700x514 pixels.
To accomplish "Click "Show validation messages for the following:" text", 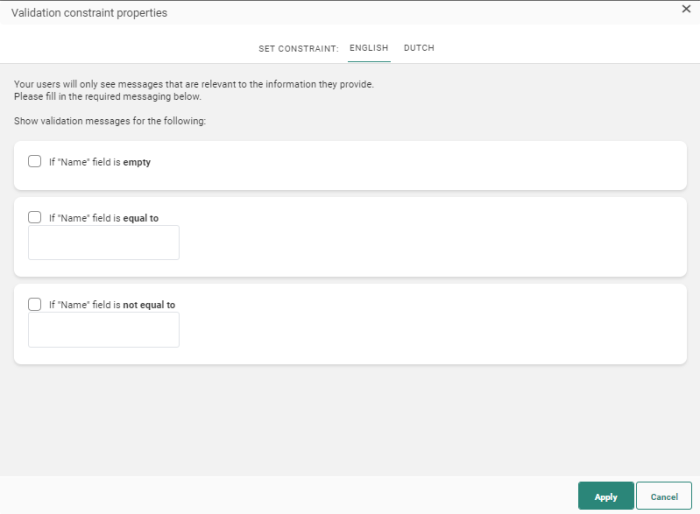I will 110,121.
